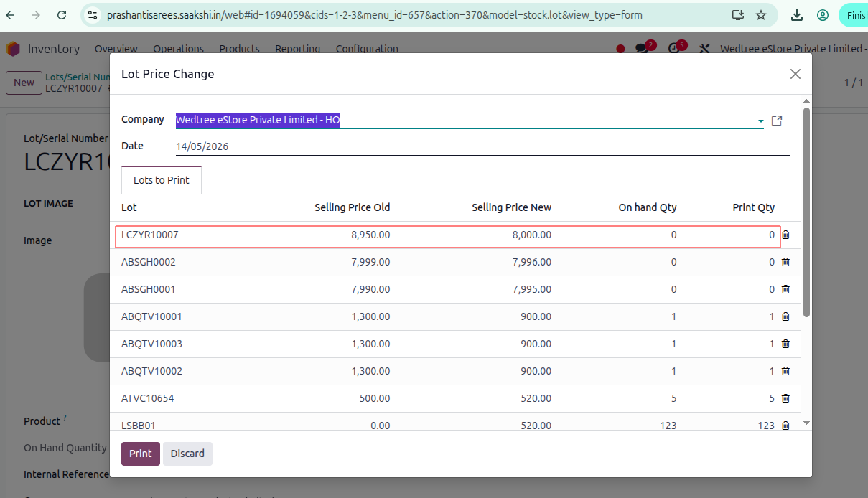The height and width of the screenshot is (498, 868).
Task: Open browser downloads
Action: click(x=797, y=15)
